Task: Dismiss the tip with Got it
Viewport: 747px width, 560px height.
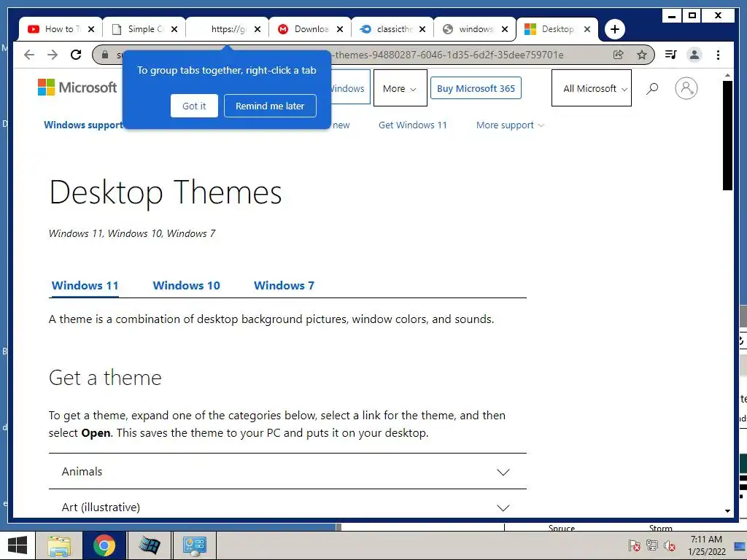Action: (194, 106)
